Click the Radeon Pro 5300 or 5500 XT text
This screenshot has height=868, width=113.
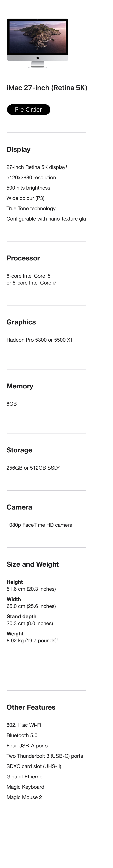pyautogui.click(x=40, y=340)
